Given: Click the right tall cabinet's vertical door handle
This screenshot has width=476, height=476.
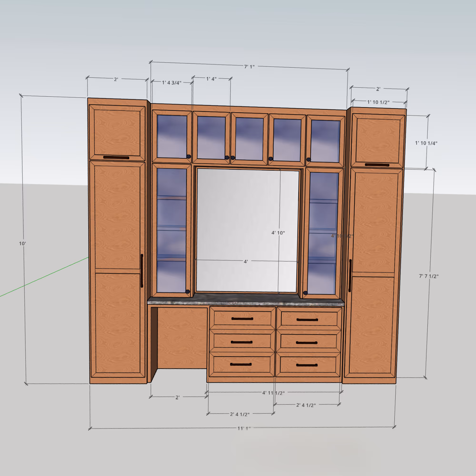Looking at the screenshot, I should 350,275.
